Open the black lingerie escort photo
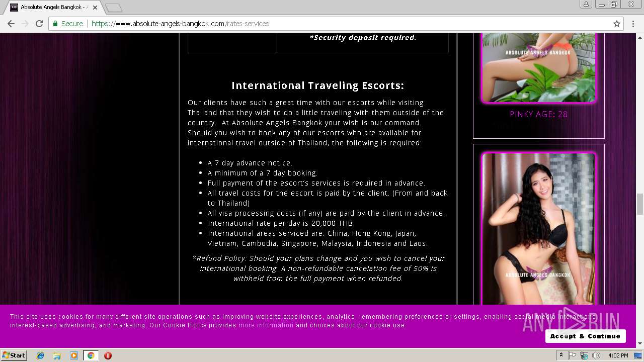Image resolution: width=644 pixels, height=362 pixels. pos(538,229)
